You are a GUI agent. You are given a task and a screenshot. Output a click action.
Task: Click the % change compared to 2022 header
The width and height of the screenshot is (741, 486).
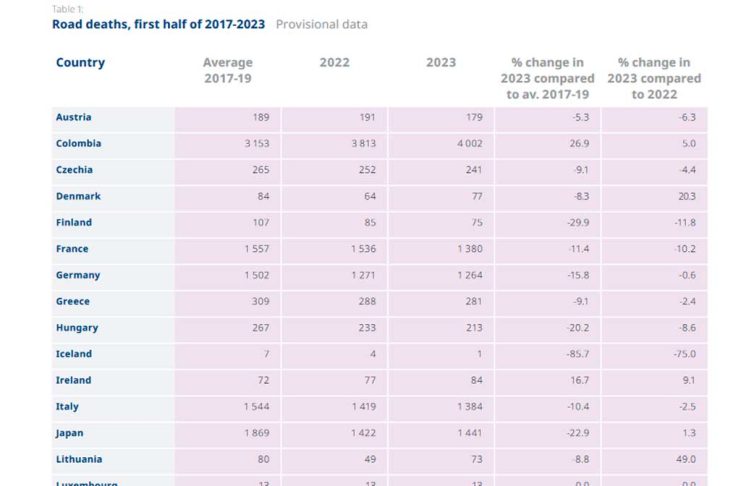[654, 78]
